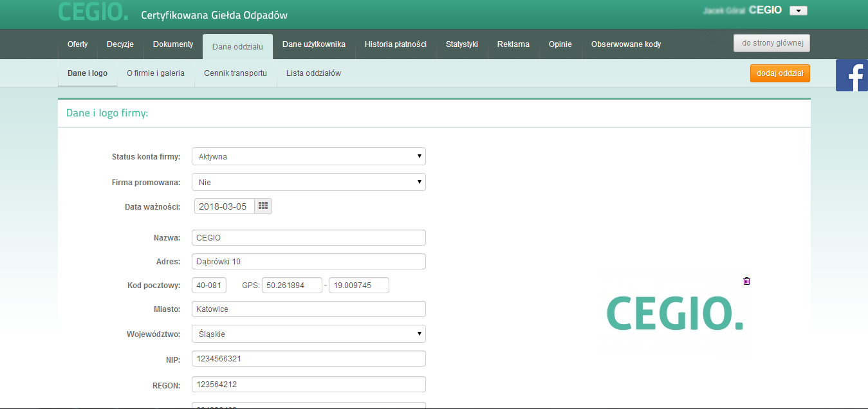Click the GPS latitude field 50.261894
Viewport: 868px width, 409px height.
coord(292,286)
